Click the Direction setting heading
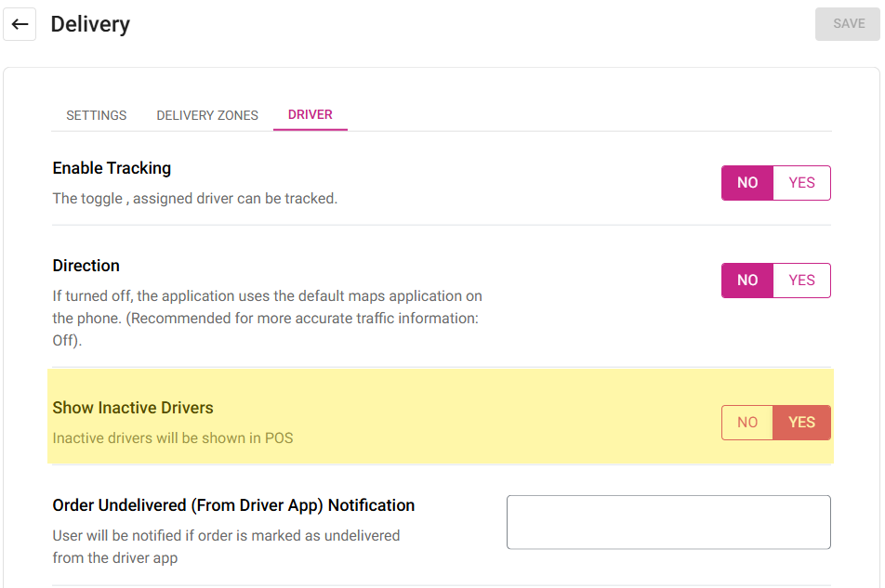Screen dimensions: 885x588 [86, 266]
